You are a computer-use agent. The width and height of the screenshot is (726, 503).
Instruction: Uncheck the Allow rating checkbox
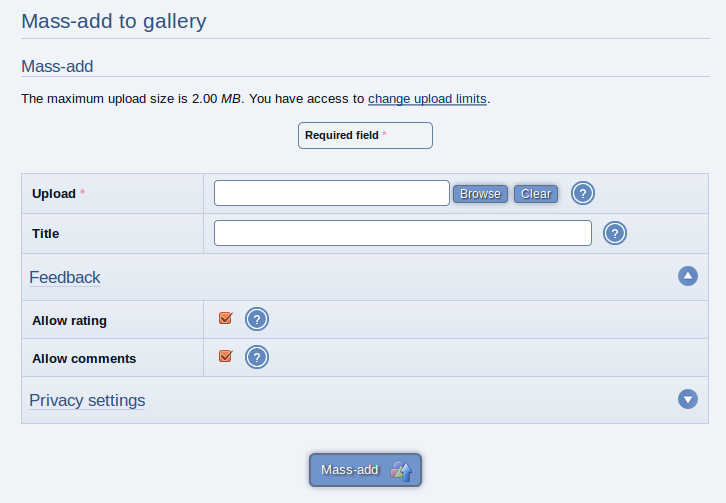(225, 318)
